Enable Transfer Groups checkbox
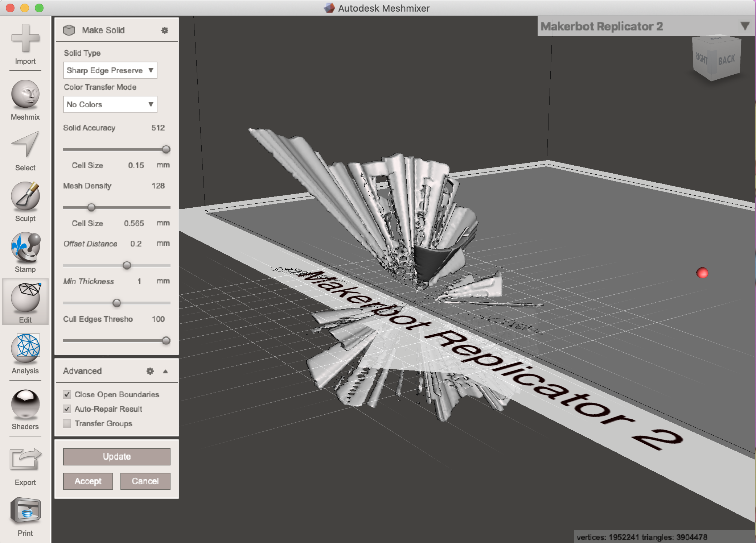This screenshot has width=756, height=543. coord(67,423)
